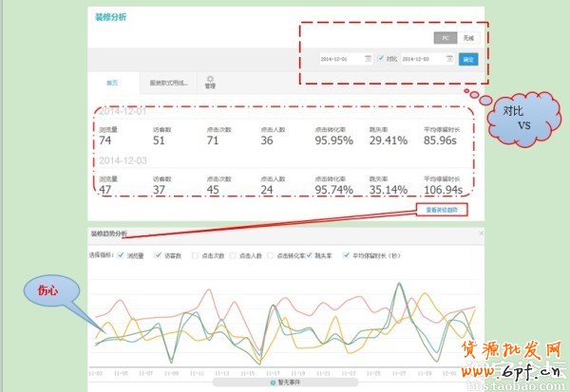
Task: Click the 暂无事件 info icon
Action: pos(274,383)
